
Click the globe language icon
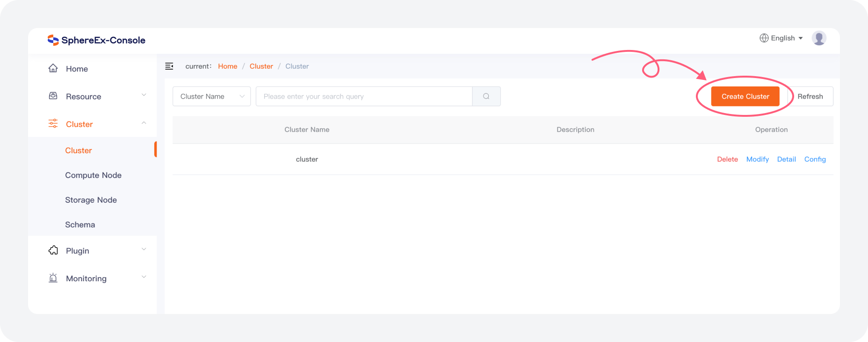(x=764, y=38)
